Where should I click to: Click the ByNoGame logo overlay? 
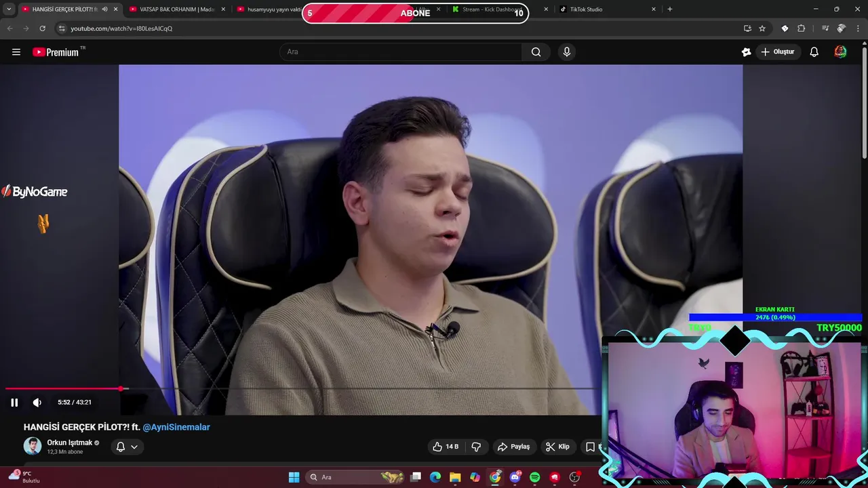[35, 192]
